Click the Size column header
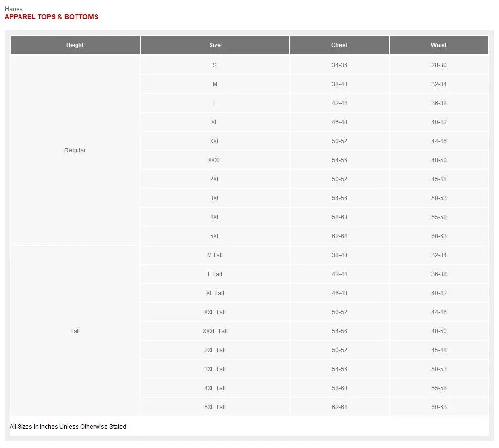 point(215,45)
